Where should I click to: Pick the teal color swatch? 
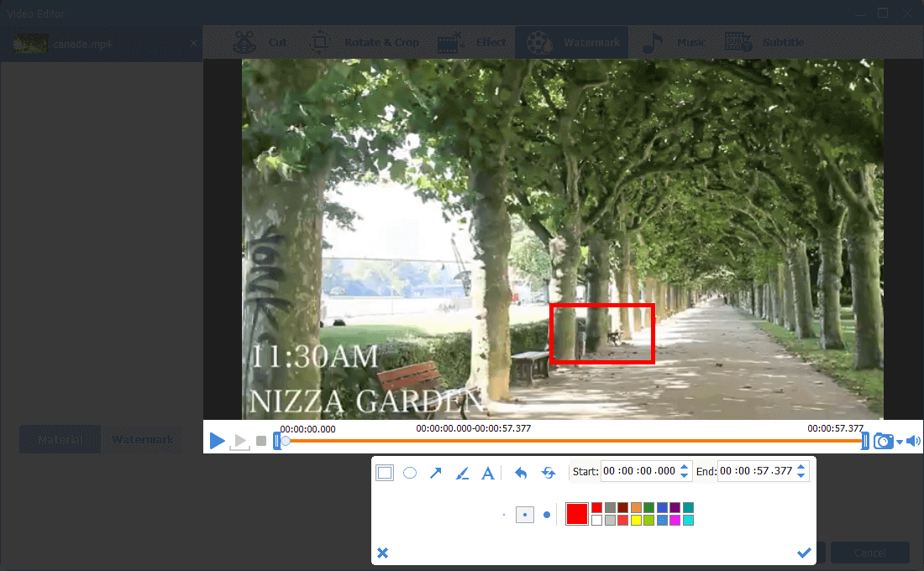(688, 507)
